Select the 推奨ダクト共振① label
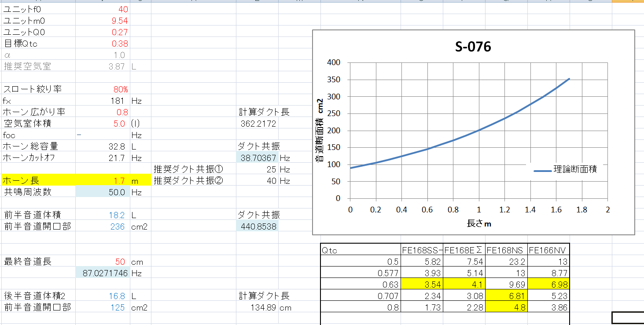 [189, 169]
